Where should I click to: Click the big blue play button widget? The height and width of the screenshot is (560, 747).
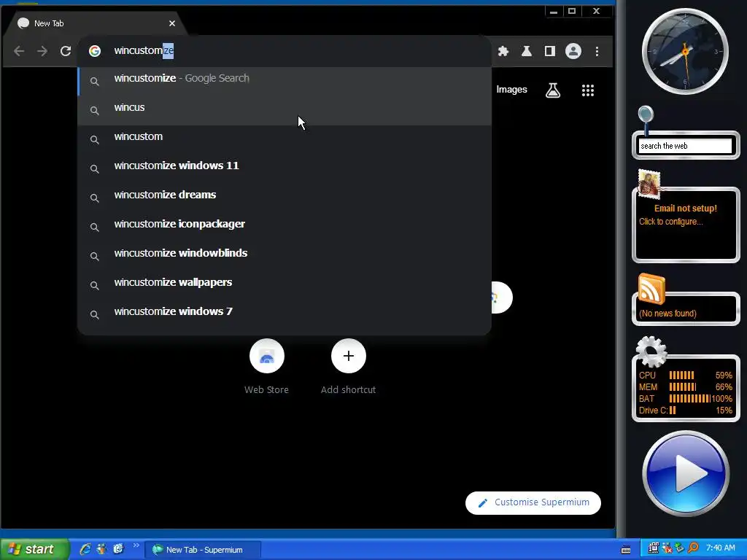(x=686, y=474)
